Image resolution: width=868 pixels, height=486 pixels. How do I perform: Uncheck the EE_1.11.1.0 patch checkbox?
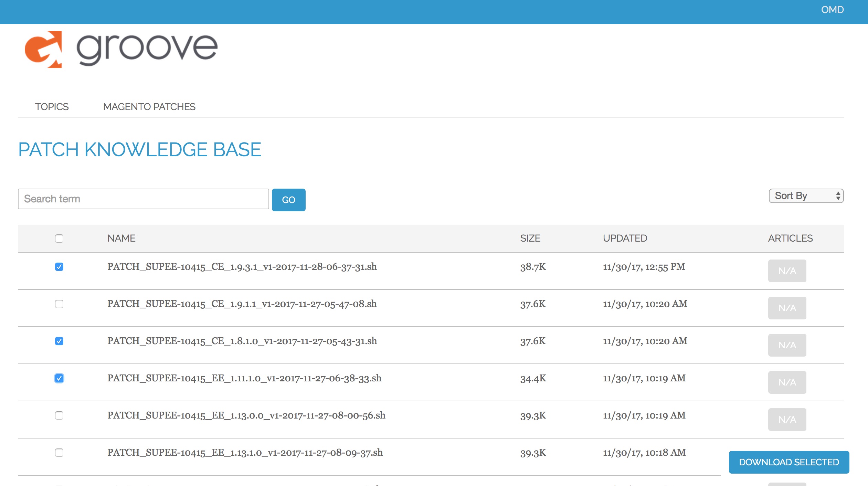pos(59,378)
